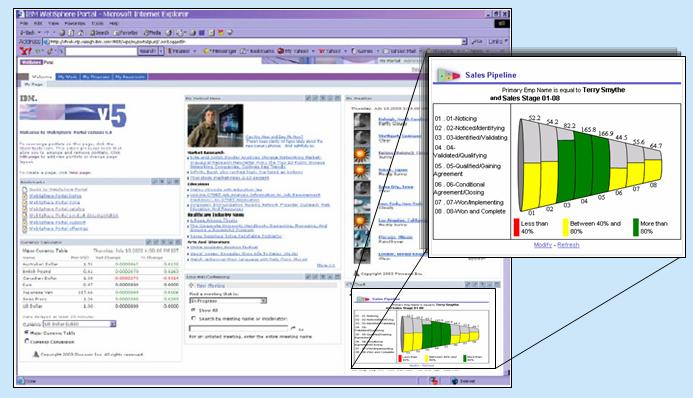Expand the Yahoo search dropdown arrow
693x398 pixels.
pos(161,51)
